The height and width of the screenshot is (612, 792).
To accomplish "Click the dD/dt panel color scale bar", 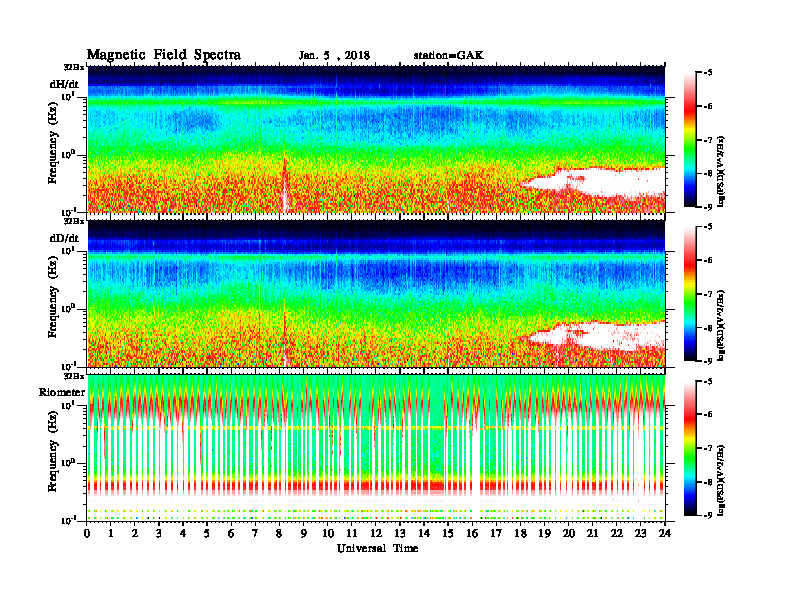I will 690,294.
